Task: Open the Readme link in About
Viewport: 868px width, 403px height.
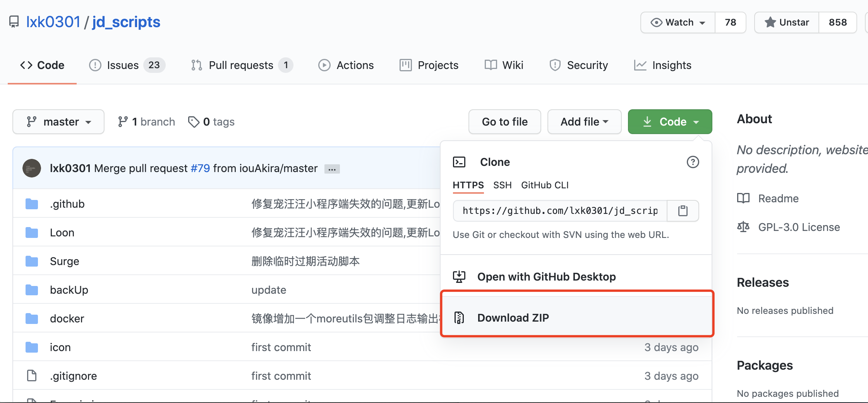Action: pos(778,198)
